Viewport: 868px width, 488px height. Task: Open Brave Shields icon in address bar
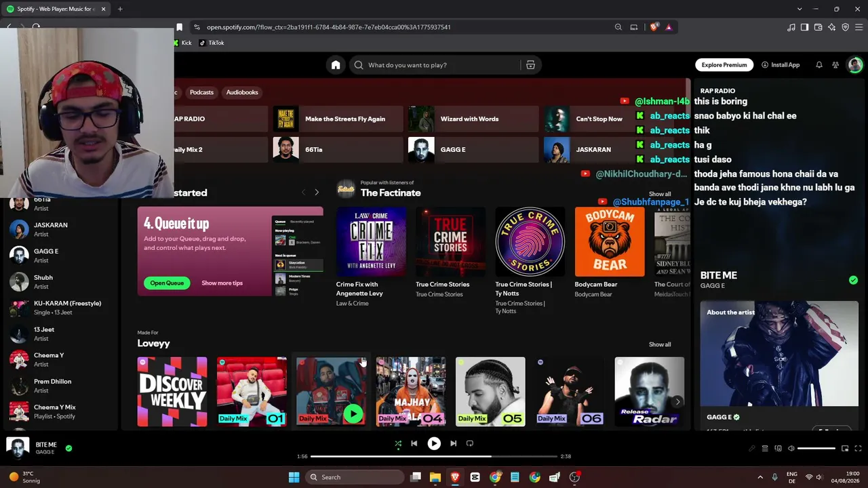point(654,27)
